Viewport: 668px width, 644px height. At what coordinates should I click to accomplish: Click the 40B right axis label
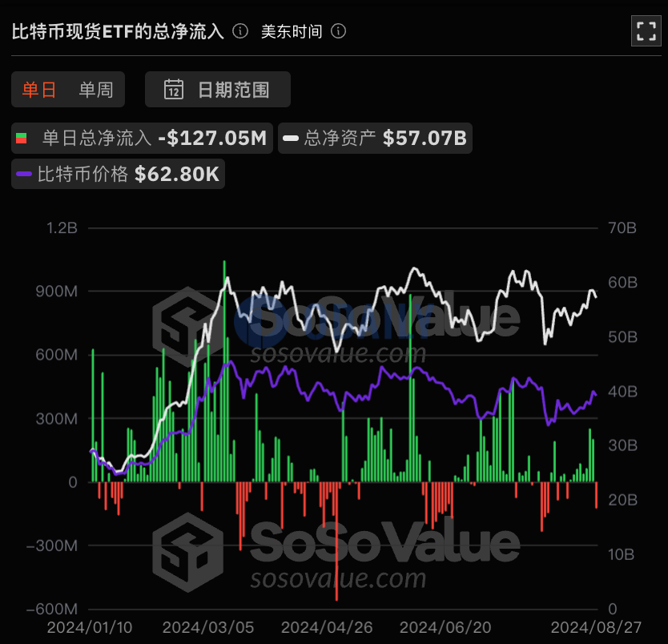pyautogui.click(x=622, y=392)
